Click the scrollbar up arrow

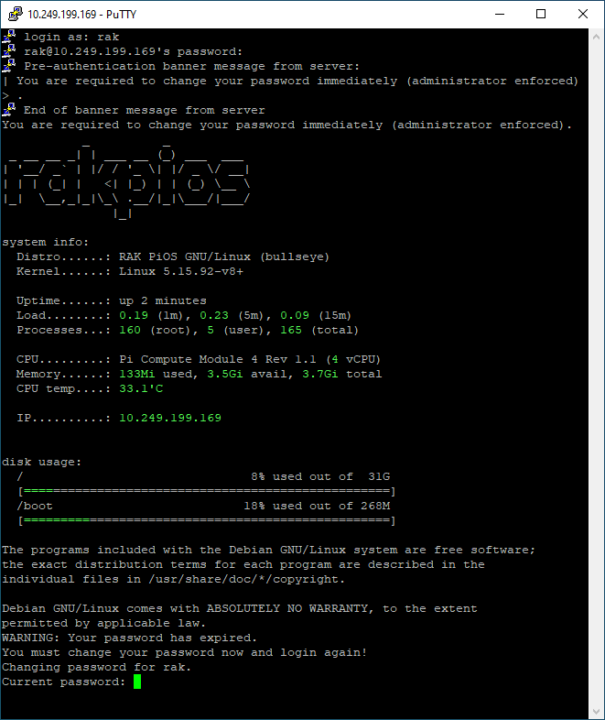point(596,37)
